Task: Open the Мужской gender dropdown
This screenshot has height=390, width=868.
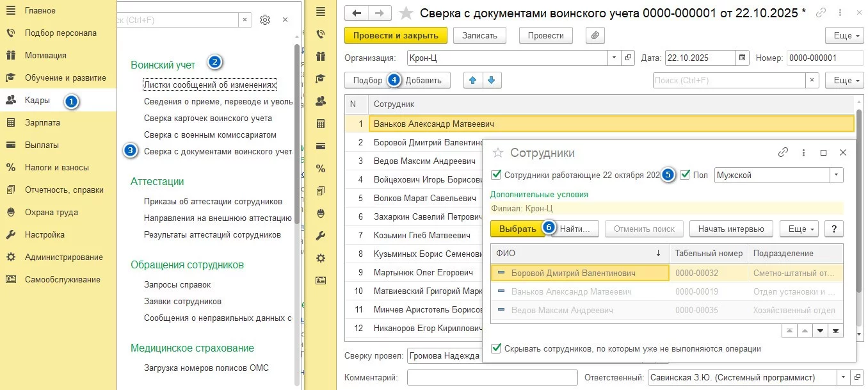Action: (x=836, y=175)
